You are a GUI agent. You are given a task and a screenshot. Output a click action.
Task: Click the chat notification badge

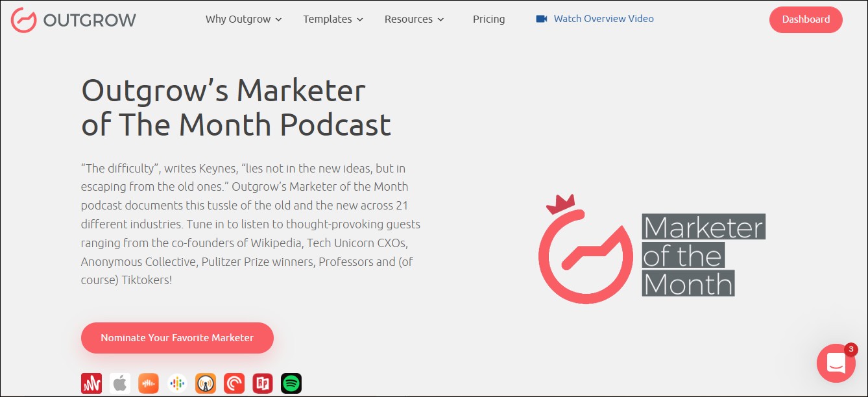[850, 349]
